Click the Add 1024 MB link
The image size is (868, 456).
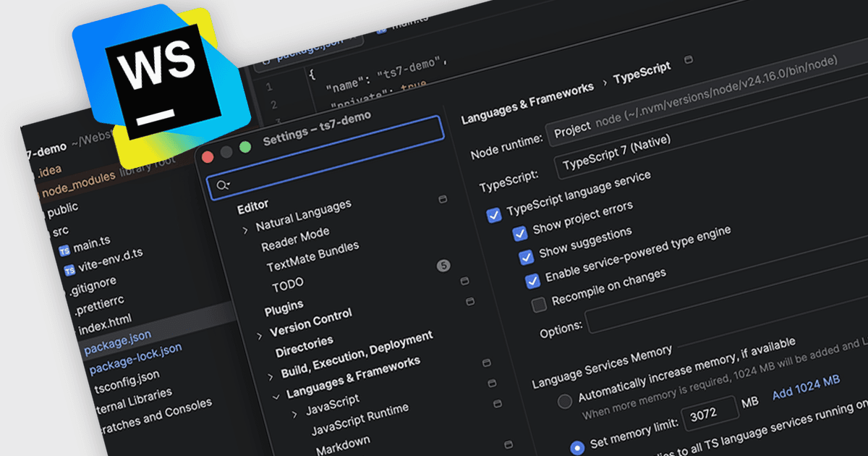tap(806, 387)
